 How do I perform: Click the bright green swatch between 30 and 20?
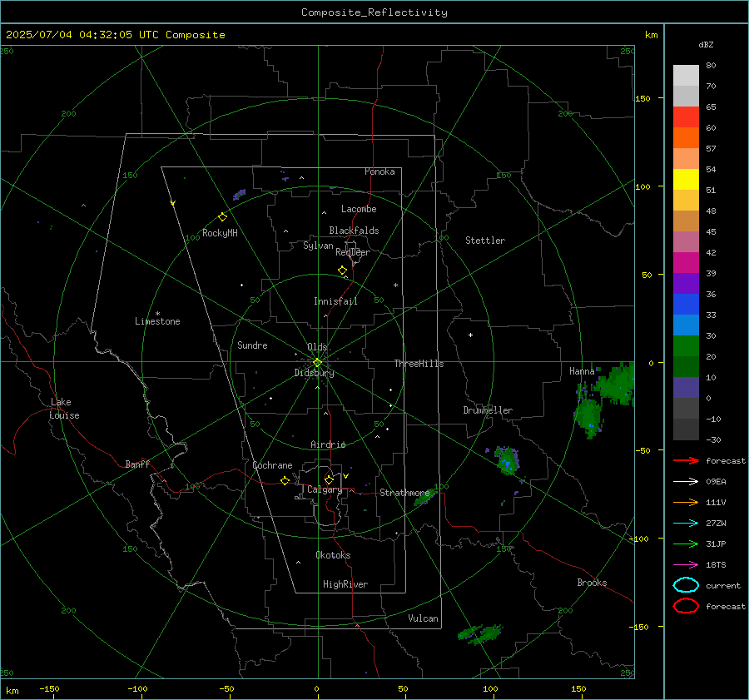(x=686, y=346)
